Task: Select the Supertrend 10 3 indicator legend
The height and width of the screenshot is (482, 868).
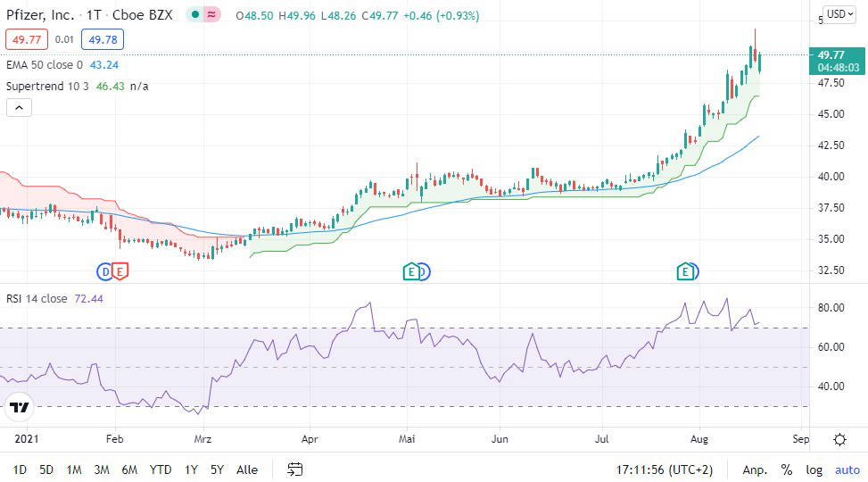Action: click(47, 87)
